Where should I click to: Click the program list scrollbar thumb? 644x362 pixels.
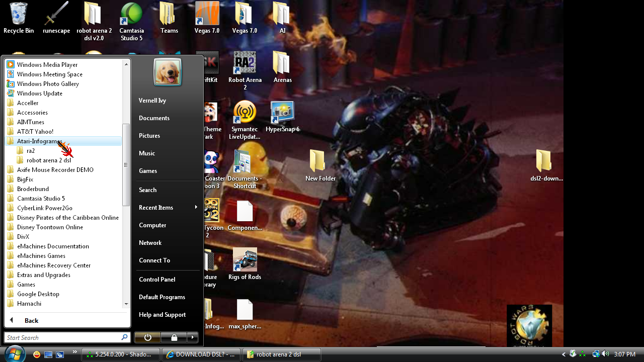(x=126, y=165)
